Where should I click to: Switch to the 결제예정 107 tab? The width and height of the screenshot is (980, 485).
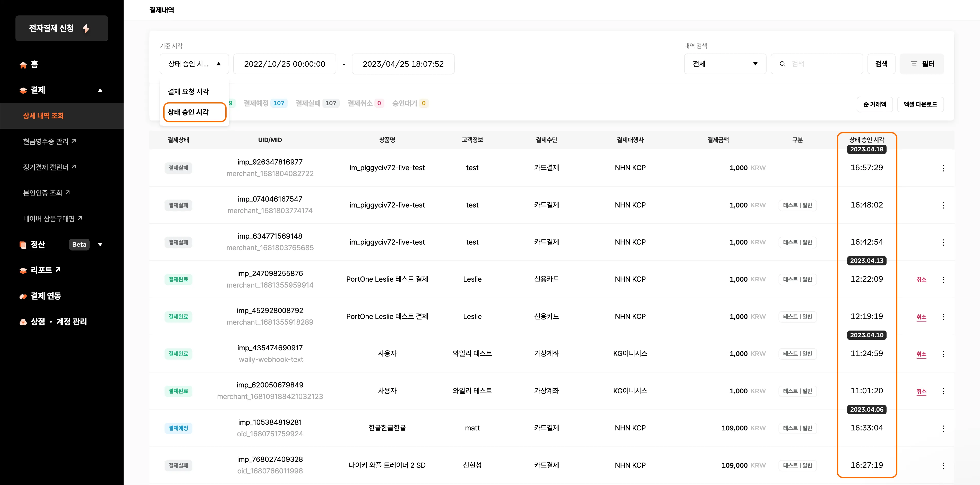coord(265,103)
